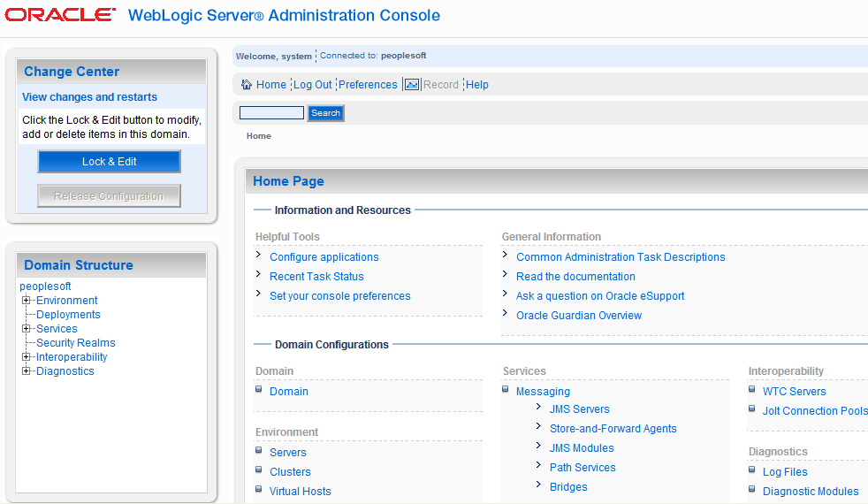Expand the Environment tree node

coord(26,300)
